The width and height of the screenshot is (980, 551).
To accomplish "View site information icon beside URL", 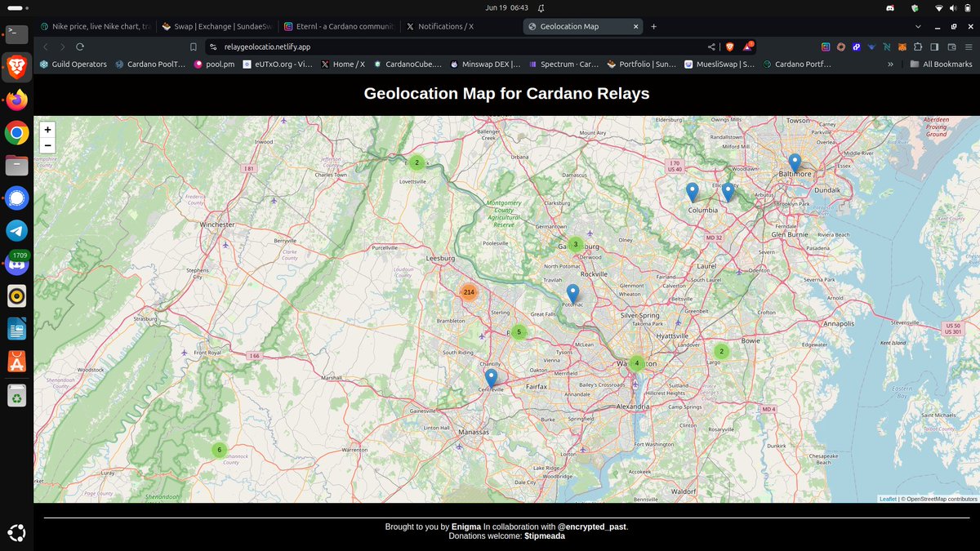I will [x=213, y=47].
